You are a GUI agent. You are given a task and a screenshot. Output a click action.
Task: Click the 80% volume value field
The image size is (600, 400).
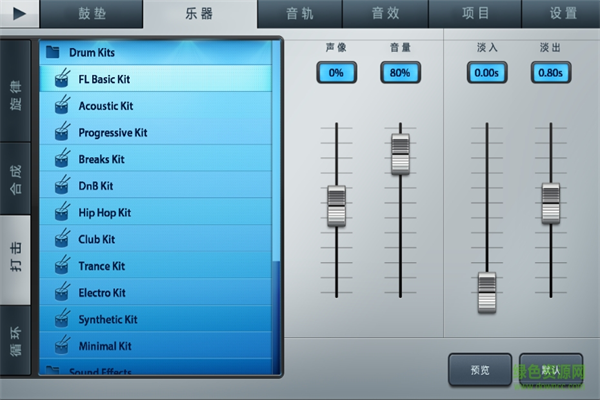click(x=400, y=73)
